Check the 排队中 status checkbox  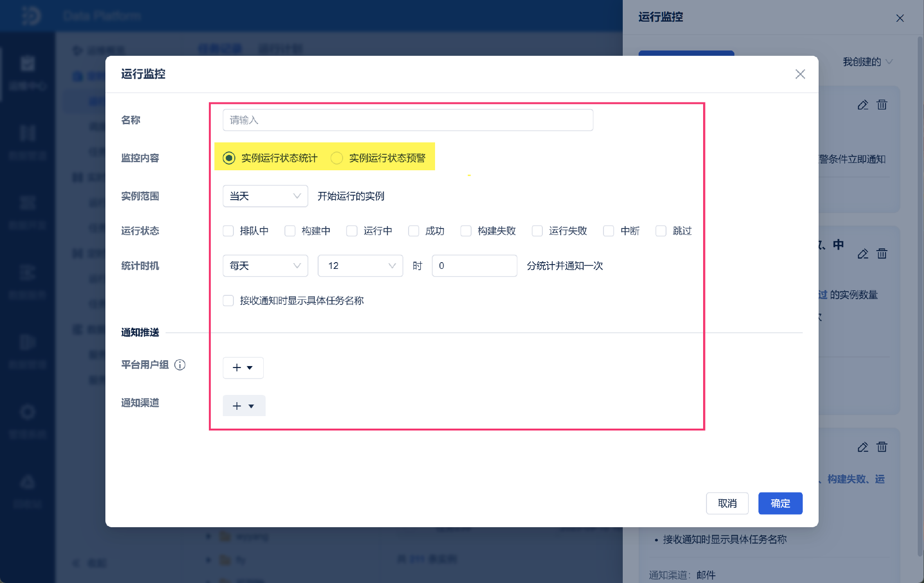pos(229,231)
